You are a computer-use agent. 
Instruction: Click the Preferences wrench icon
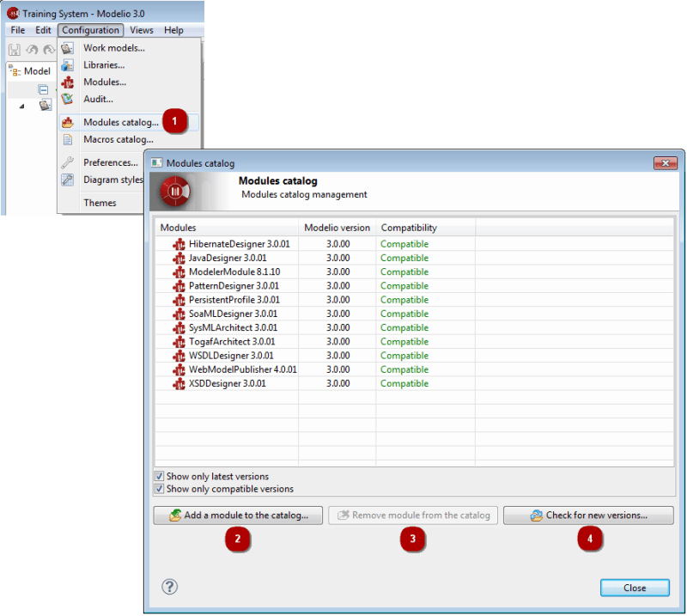click(x=68, y=162)
